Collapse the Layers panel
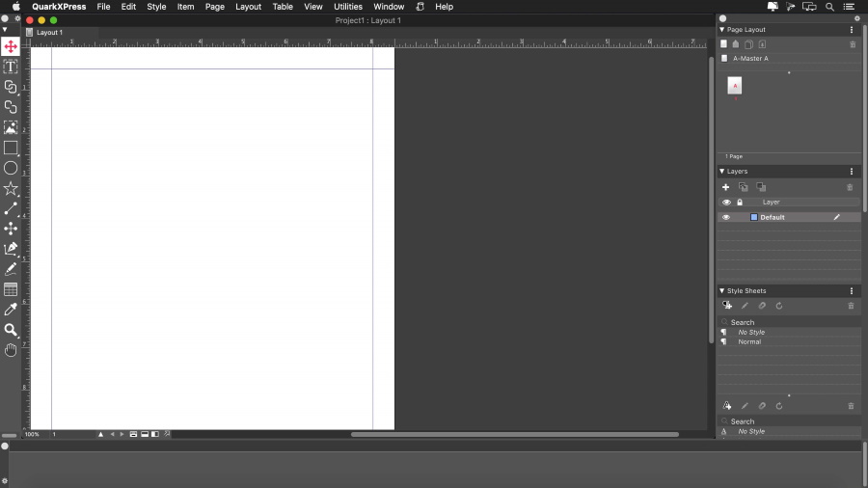 click(x=721, y=171)
